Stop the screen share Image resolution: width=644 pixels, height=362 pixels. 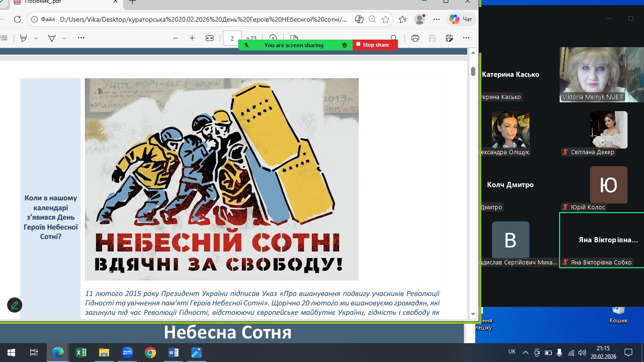[x=375, y=45]
